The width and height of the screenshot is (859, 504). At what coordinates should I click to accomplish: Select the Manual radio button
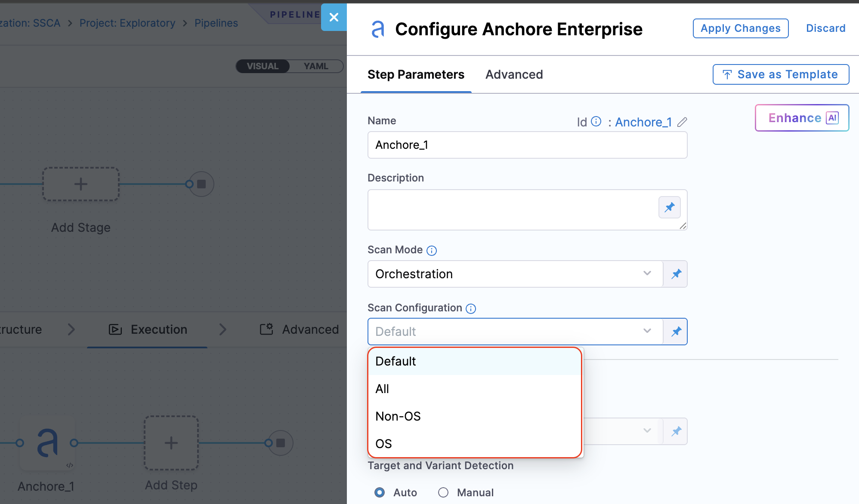click(443, 492)
